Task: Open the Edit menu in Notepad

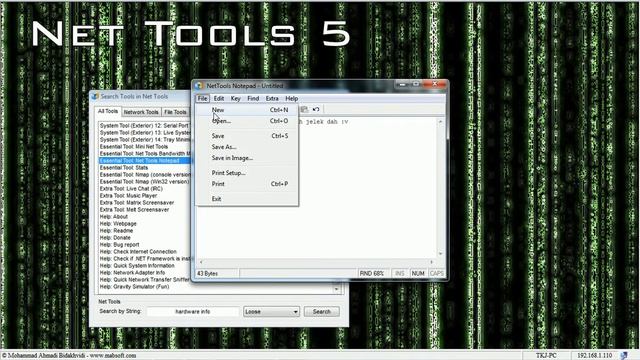Action: tap(219, 98)
